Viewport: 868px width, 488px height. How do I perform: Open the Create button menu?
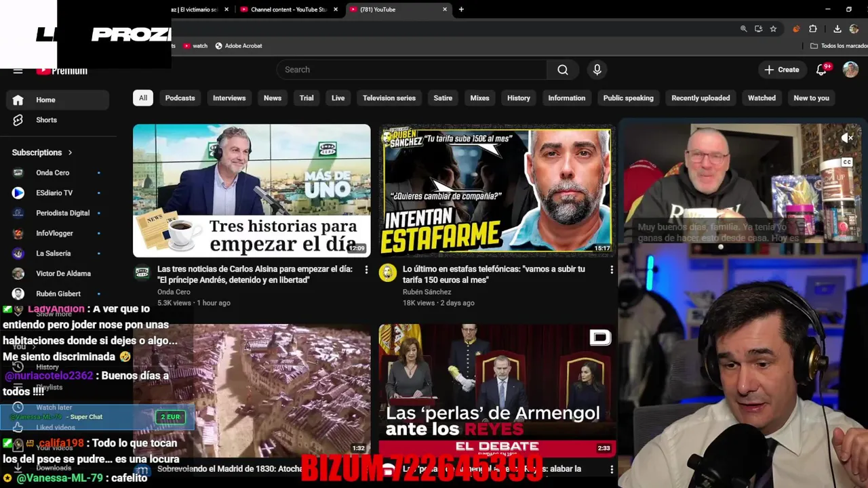coord(782,70)
